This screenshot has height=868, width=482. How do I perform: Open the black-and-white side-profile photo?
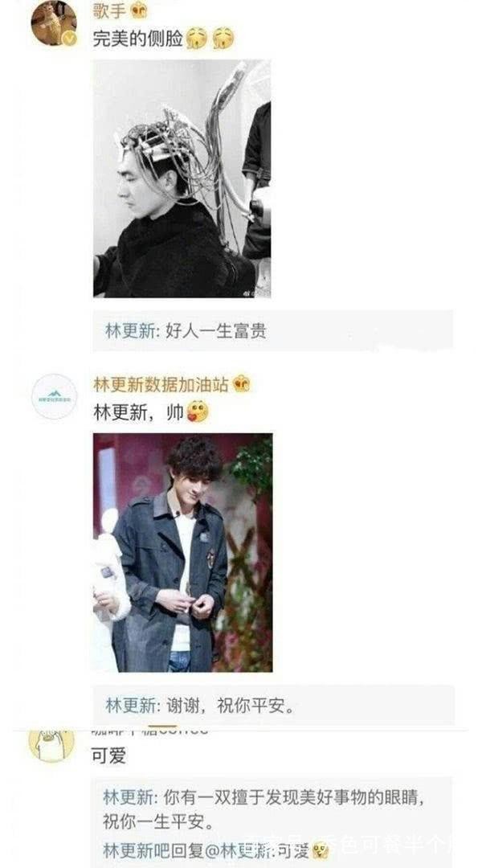coord(182,178)
